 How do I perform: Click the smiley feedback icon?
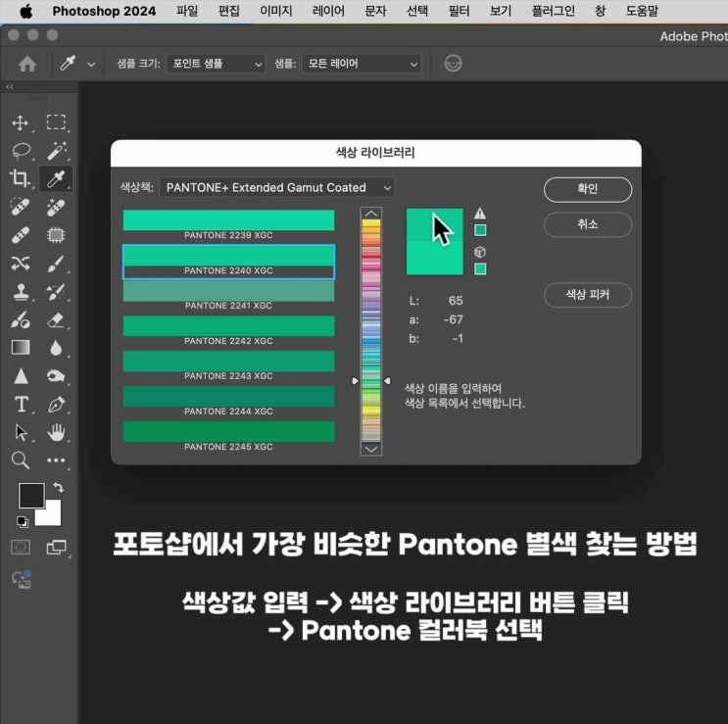coord(453,63)
